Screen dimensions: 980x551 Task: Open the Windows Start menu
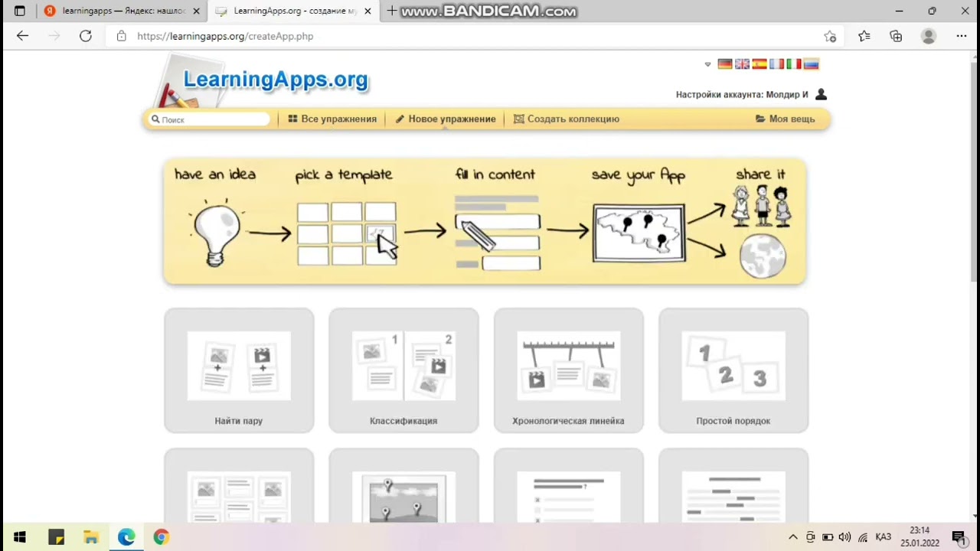pyautogui.click(x=20, y=537)
